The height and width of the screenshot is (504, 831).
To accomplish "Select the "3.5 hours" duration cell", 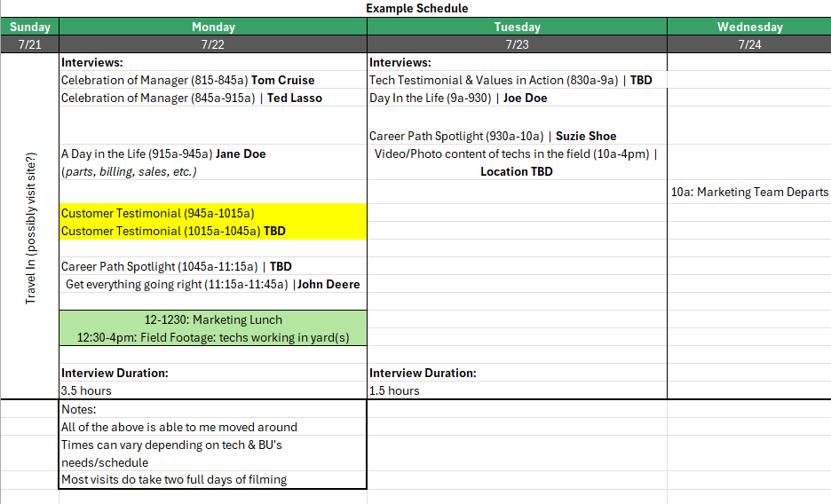I will [x=86, y=390].
